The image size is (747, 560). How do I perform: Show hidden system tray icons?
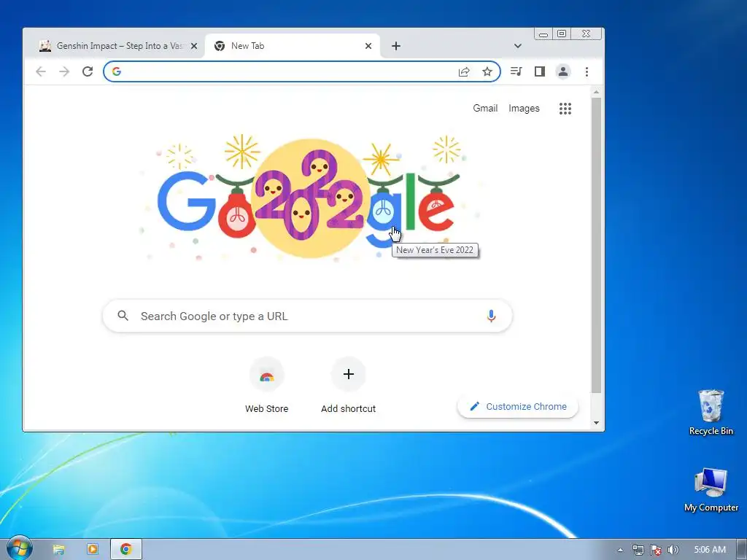620,550
